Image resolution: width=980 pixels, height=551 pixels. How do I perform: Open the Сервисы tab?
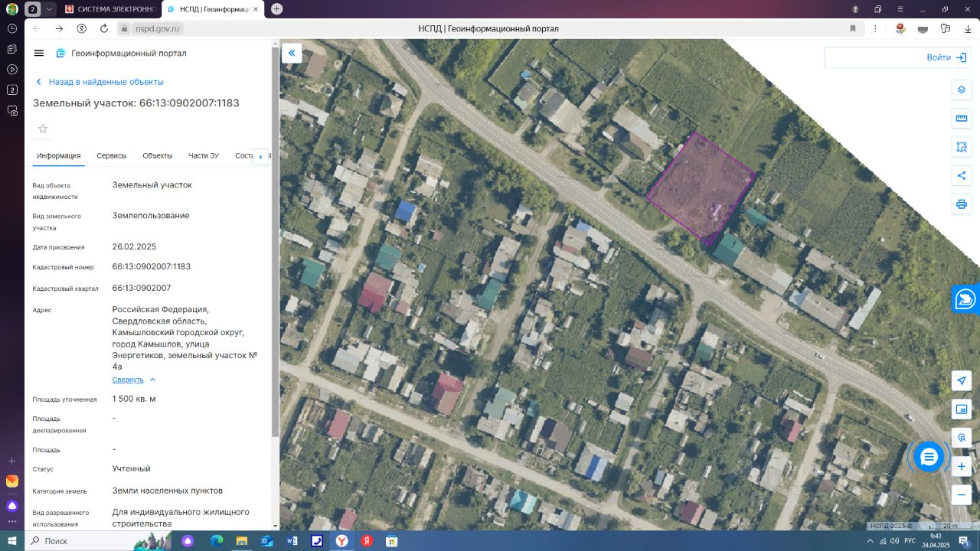tap(112, 156)
